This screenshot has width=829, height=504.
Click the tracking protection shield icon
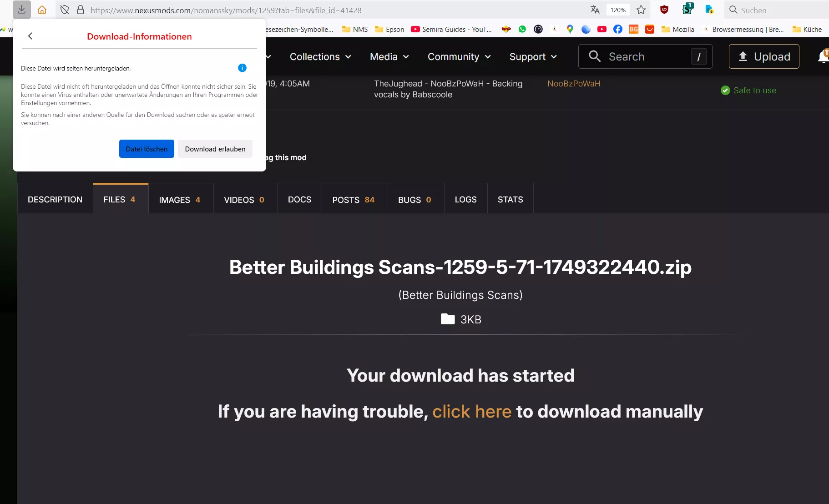click(x=65, y=10)
